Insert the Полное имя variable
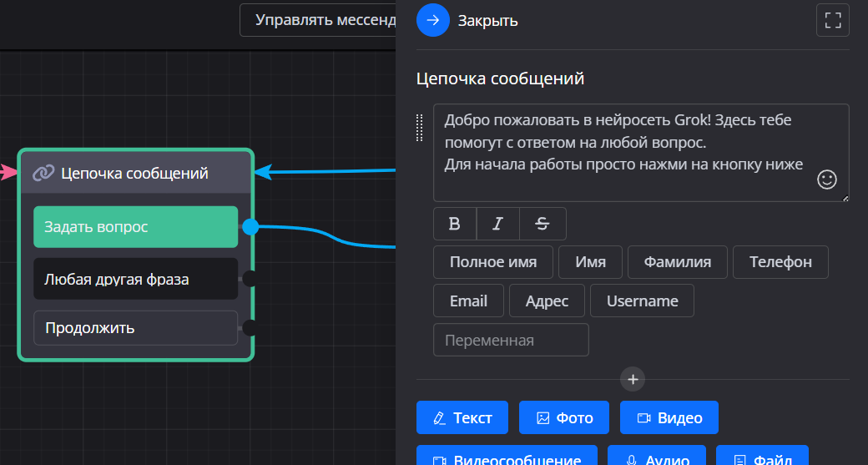868x465 pixels. (x=492, y=262)
